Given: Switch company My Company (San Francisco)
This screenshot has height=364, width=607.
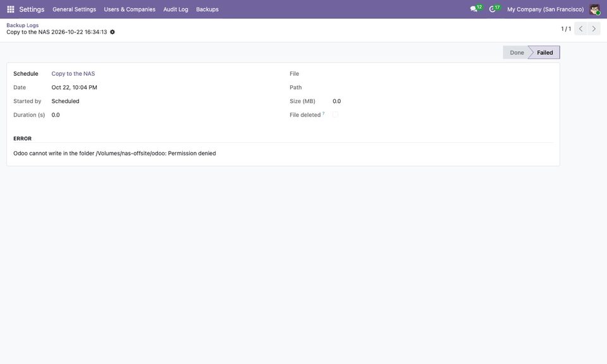Looking at the screenshot, I should click(x=546, y=9).
